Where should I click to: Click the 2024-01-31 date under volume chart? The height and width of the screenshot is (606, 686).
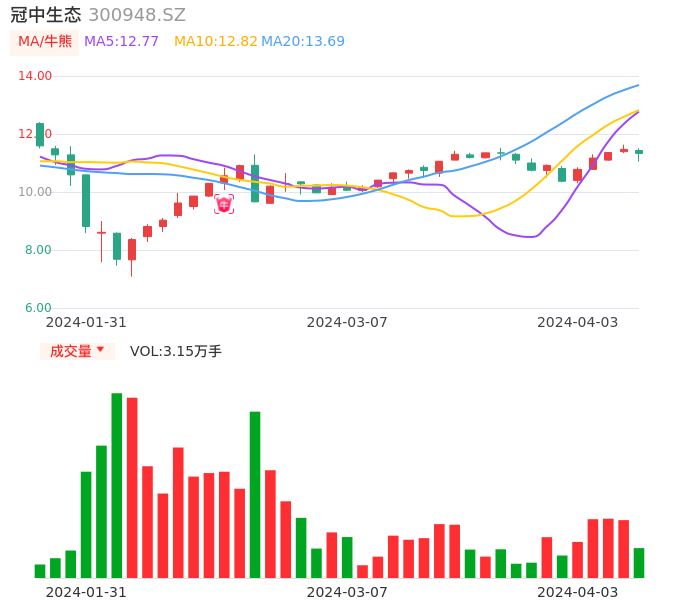[86, 591]
